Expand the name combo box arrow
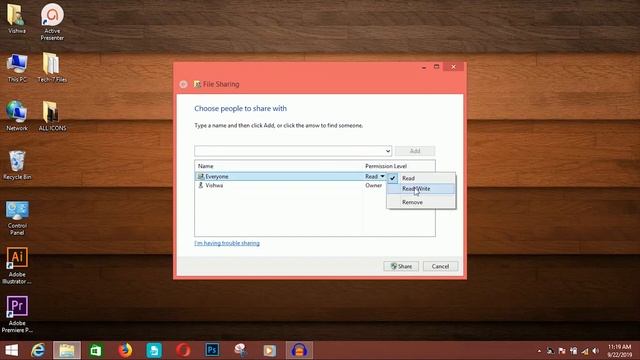The image size is (640, 360). (x=388, y=151)
